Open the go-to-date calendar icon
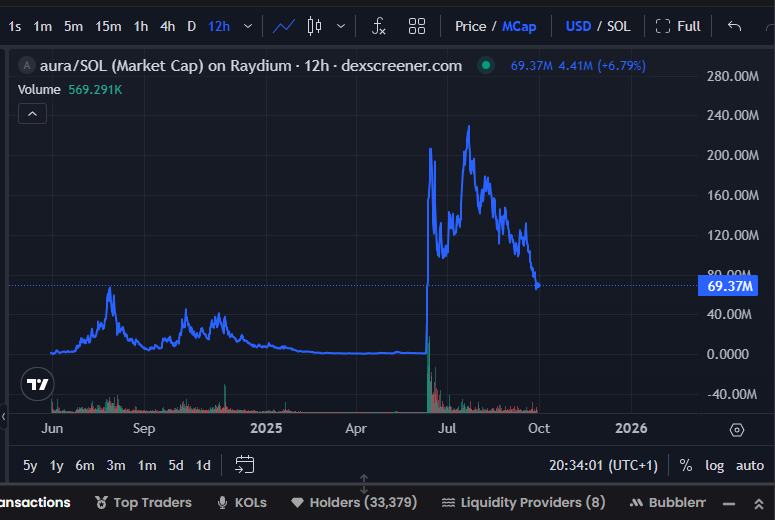Image resolution: width=775 pixels, height=520 pixels. click(x=245, y=465)
